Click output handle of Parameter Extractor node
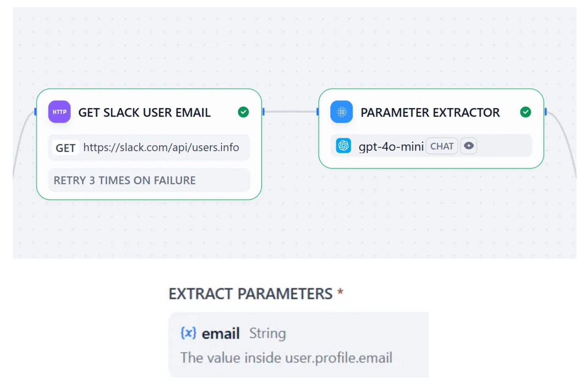Image resolution: width=582 pixels, height=392 pixels. tap(545, 112)
